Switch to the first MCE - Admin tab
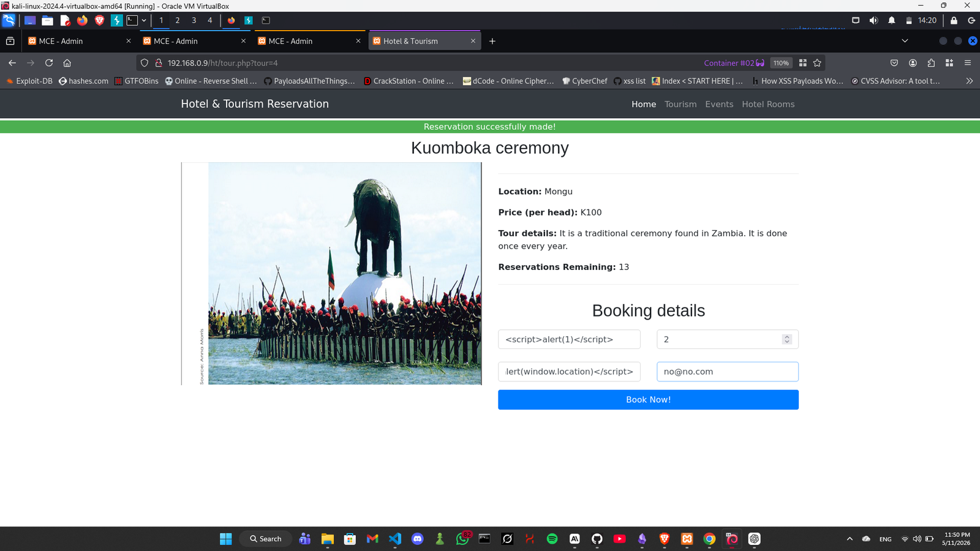Viewport: 980px width, 551px height. click(x=79, y=41)
